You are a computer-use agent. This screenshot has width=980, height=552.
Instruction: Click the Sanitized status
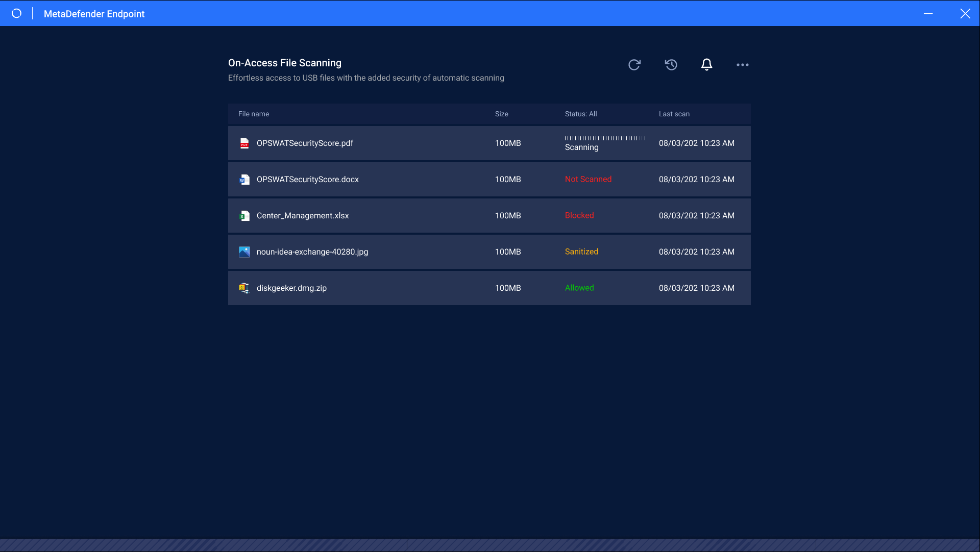581,252
